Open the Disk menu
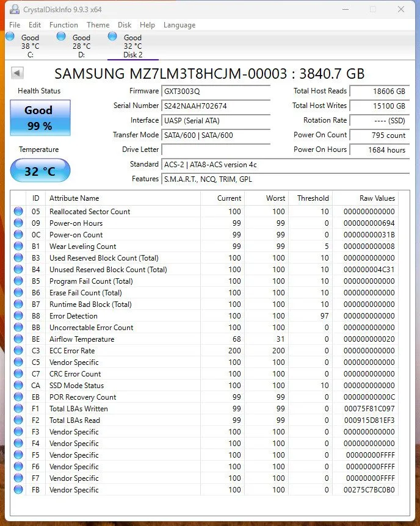420x526 pixels. point(125,25)
